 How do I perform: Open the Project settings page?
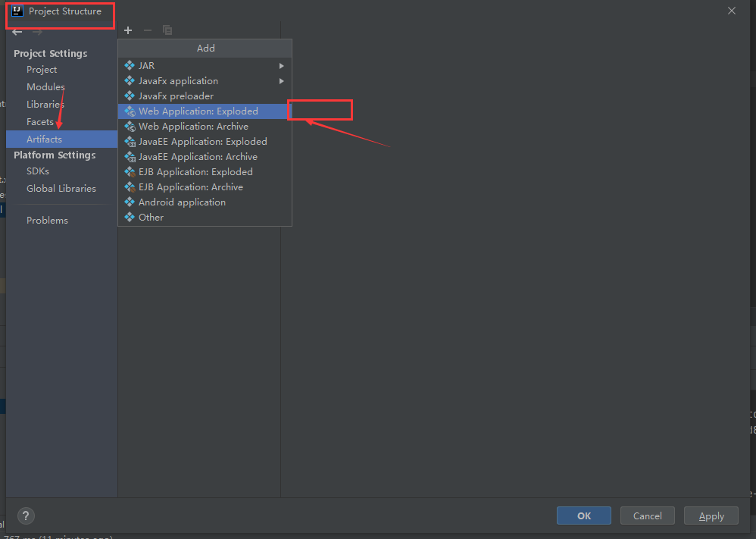(61, 70)
